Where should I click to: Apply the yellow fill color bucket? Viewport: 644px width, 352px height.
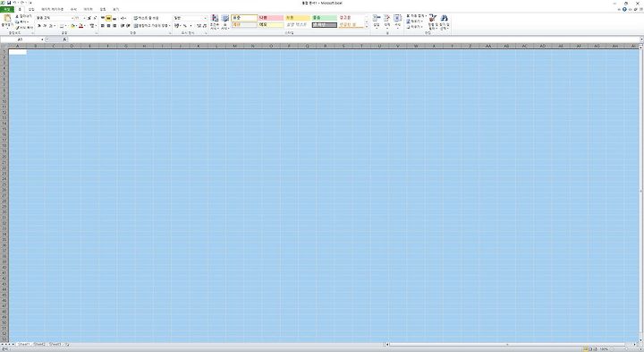click(72, 25)
